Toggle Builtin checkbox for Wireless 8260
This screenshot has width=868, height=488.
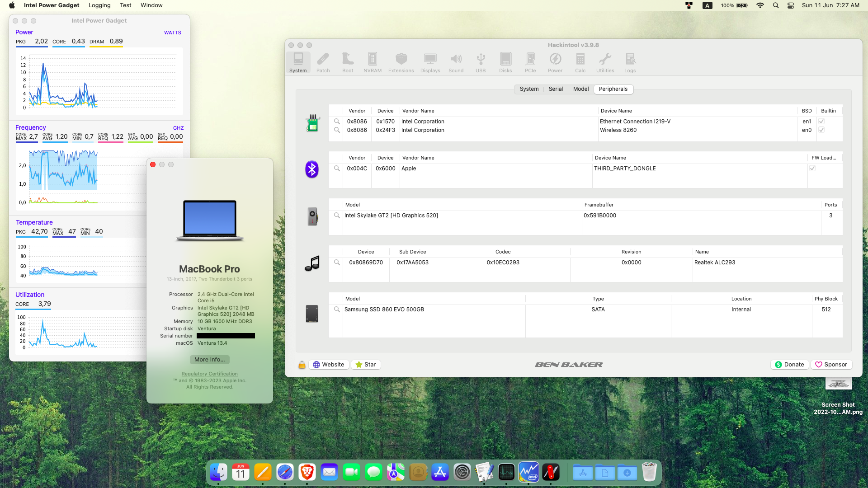[x=821, y=130]
